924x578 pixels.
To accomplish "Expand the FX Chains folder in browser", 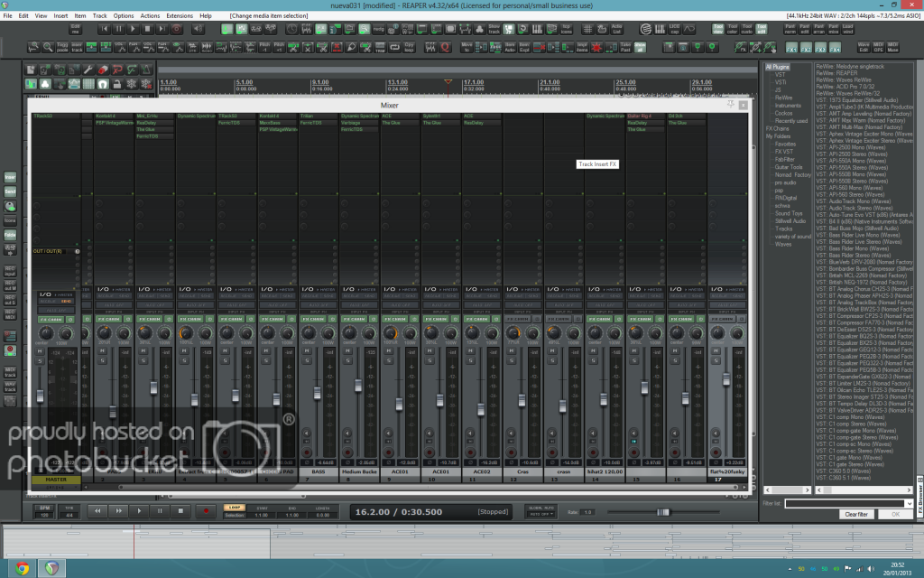I will 778,128.
